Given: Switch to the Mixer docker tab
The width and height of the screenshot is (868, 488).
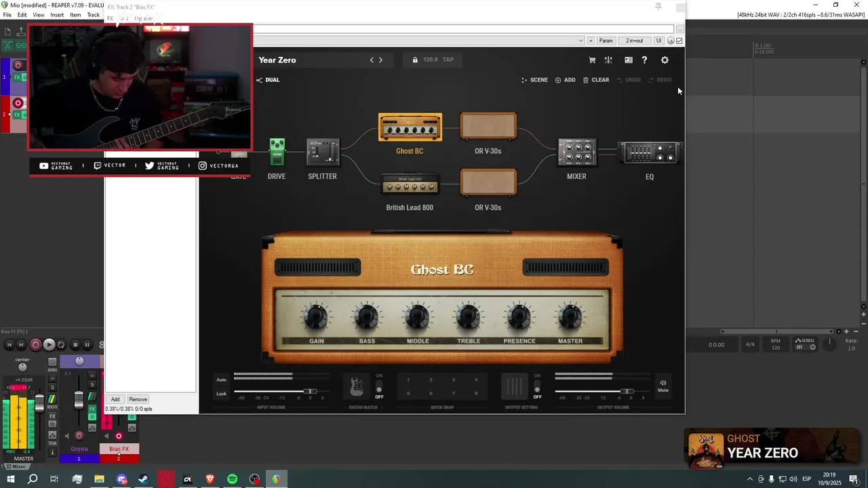Looking at the screenshot, I should tap(16, 466).
